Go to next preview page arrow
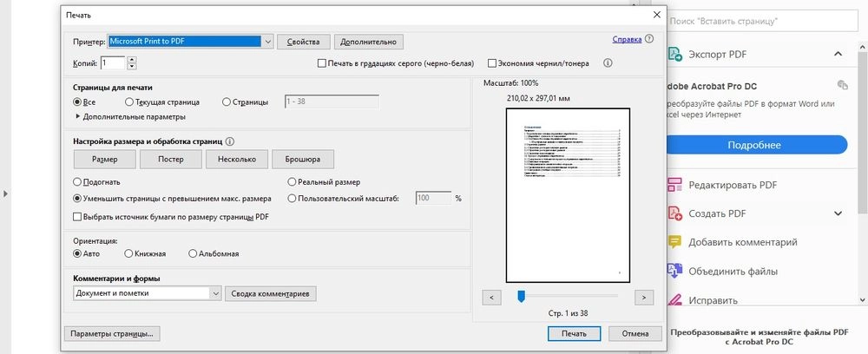Viewport: 868px width, 354px height. pyautogui.click(x=644, y=298)
